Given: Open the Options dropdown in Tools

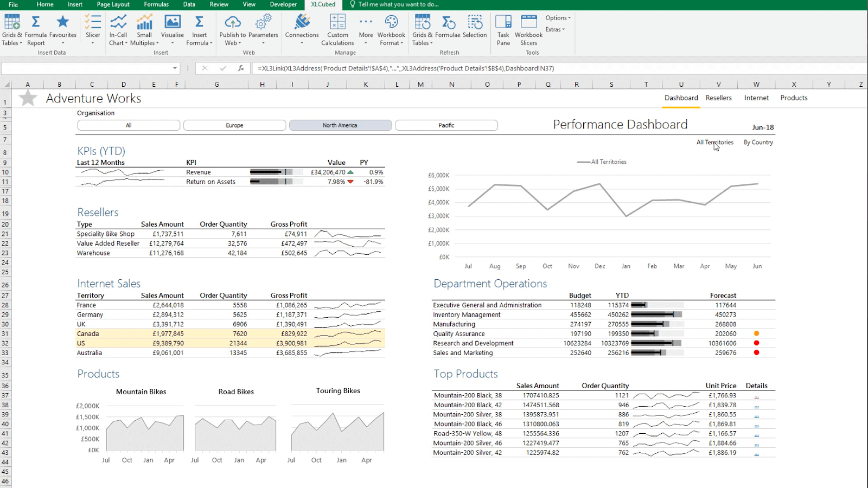Looking at the screenshot, I should coord(558,17).
